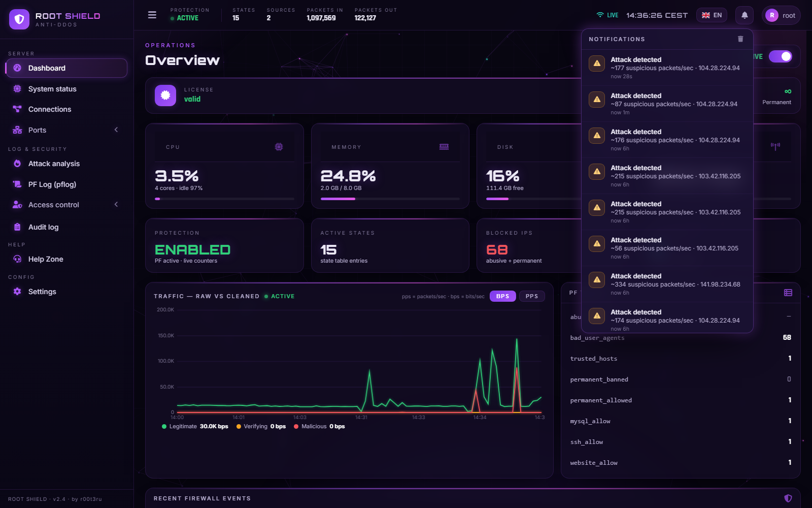
Task: Click the notifications bell icon
Action: coord(745,15)
